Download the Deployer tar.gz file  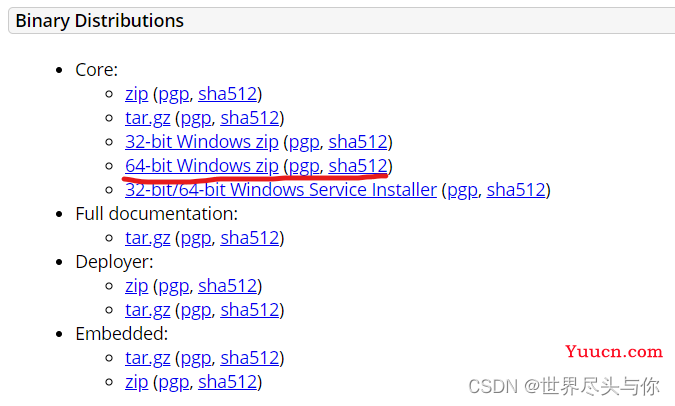click(x=148, y=310)
